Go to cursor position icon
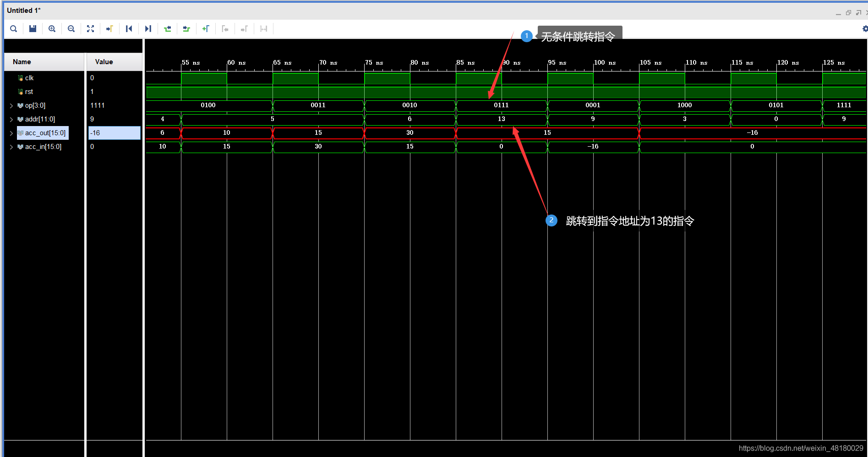The width and height of the screenshot is (868, 457). point(109,29)
